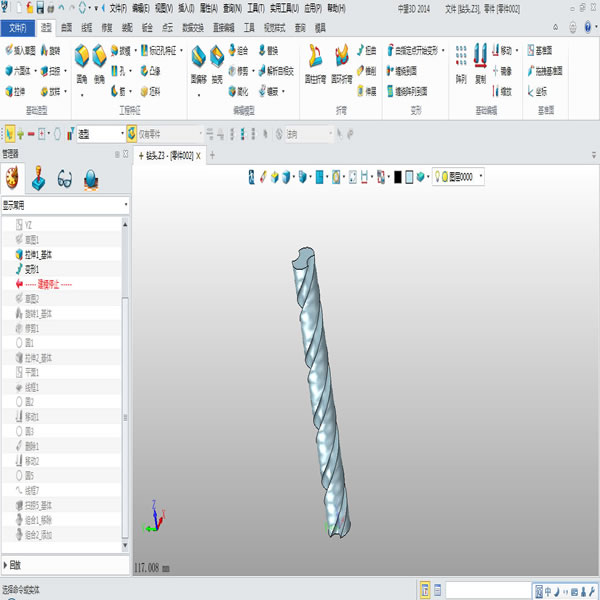The width and height of the screenshot is (600, 600).
Task: Switch to the glasses view manager panel icon
Action: [x=64, y=179]
